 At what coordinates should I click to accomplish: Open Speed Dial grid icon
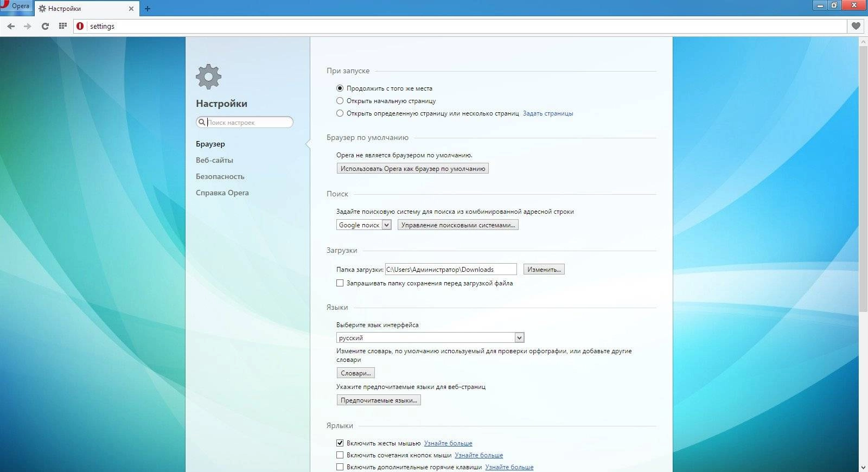(62, 26)
